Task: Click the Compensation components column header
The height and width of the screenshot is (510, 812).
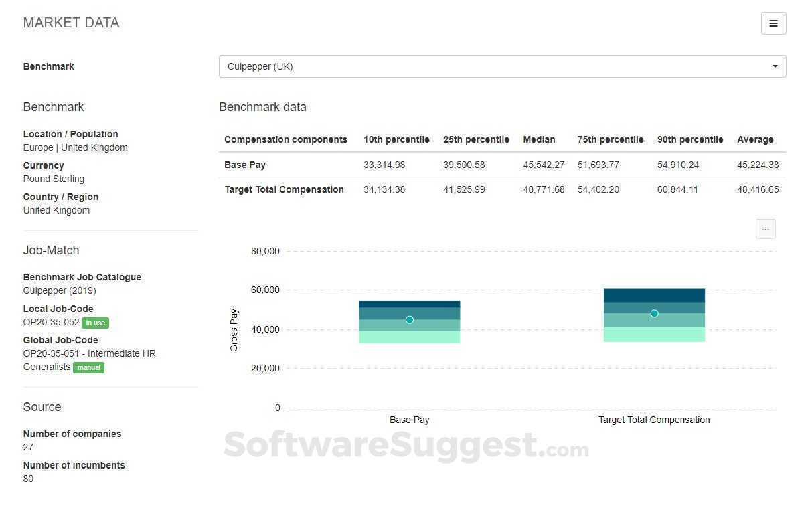Action: 286,139
